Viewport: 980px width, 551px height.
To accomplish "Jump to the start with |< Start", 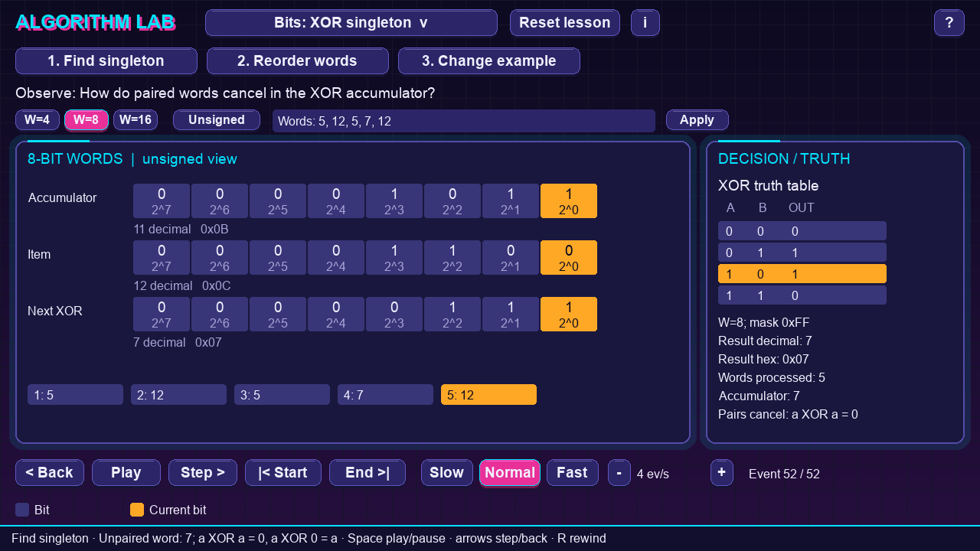I will [283, 473].
